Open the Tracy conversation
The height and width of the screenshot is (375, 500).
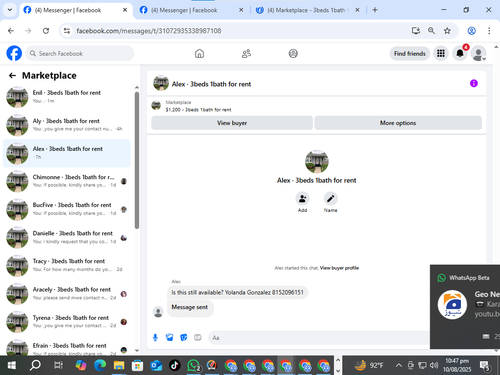pos(67,265)
